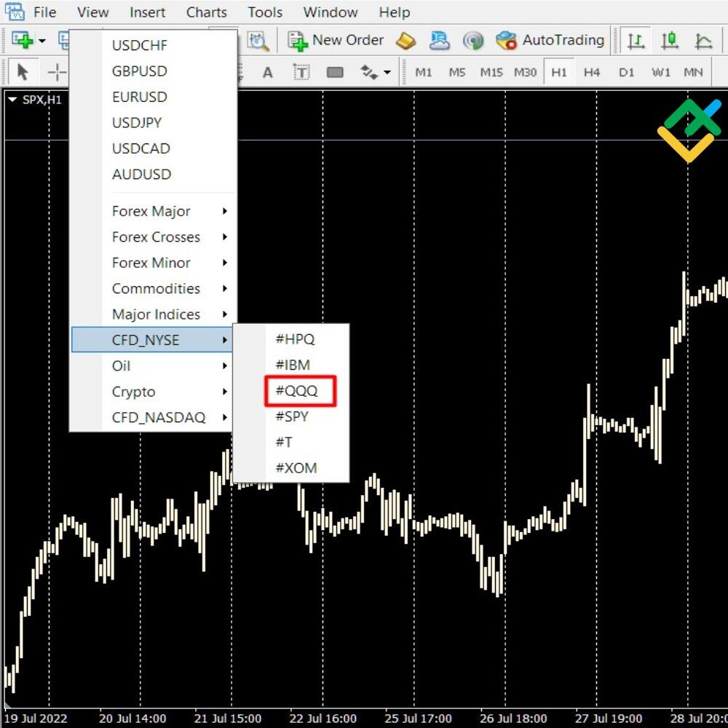
Task: Select #QQQ from the CFD_NYSE submenu
Action: pyautogui.click(x=298, y=391)
